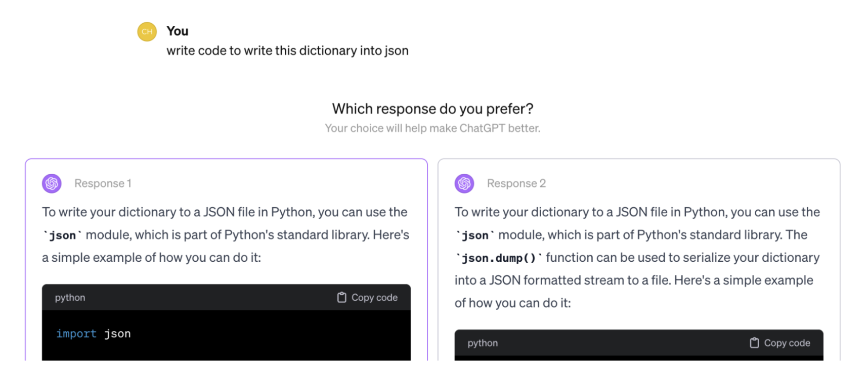Image resolution: width=868 pixels, height=383 pixels.
Task: Click the "python" language label in Response 2
Action: coord(483,343)
